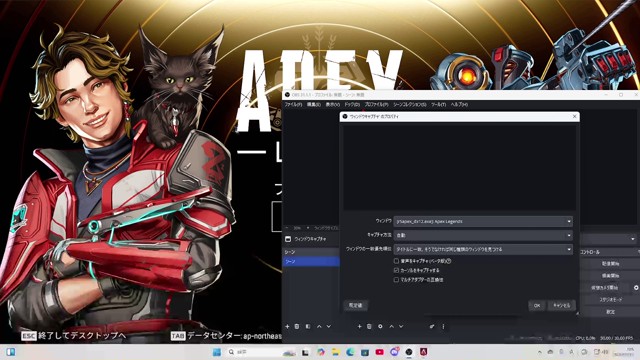The width and height of the screenshot is (640, 360).
Task: Expand window match priority dropdown
Action: [483, 249]
